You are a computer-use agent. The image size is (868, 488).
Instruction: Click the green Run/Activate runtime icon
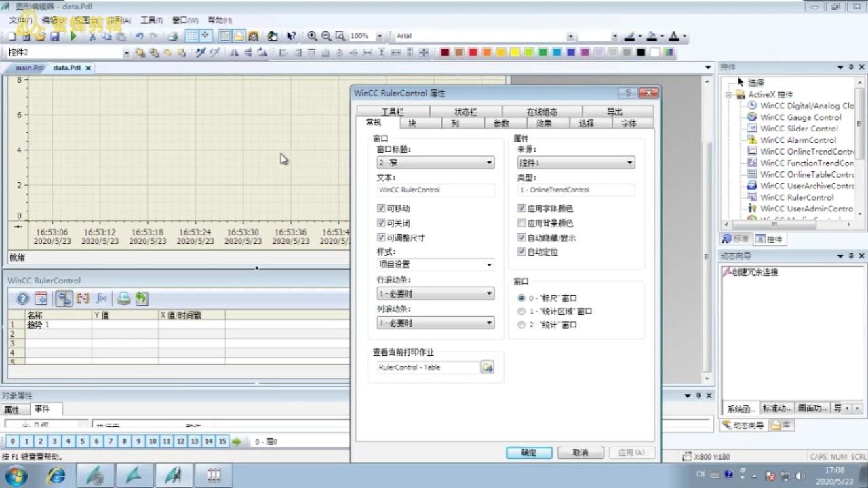tap(73, 36)
